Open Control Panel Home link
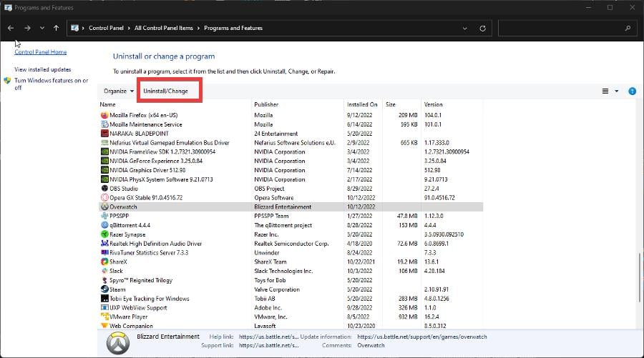This screenshot has width=644, height=358. point(40,52)
